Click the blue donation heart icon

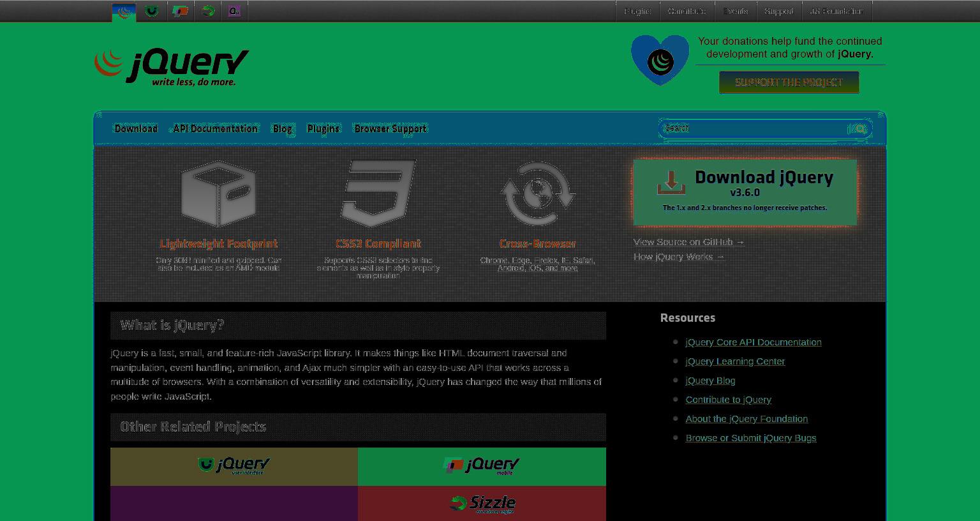click(x=660, y=61)
